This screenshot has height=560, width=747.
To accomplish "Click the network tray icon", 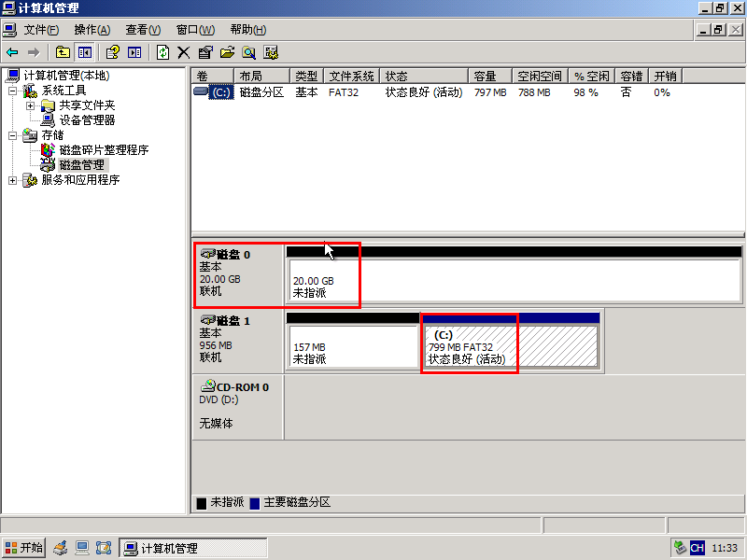I will 680,548.
